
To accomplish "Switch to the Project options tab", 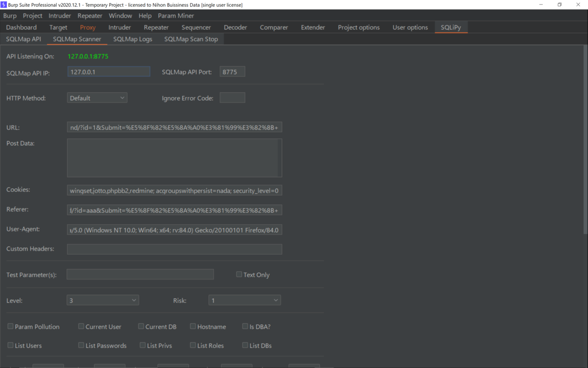I will coord(359,27).
